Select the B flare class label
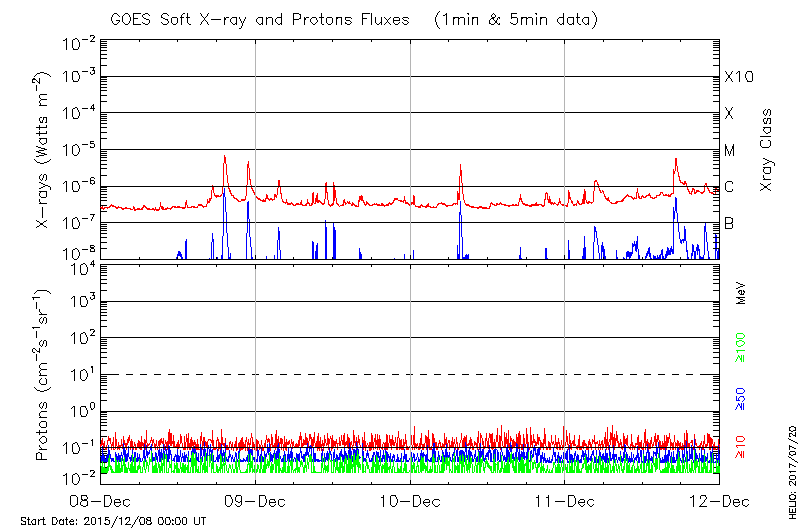 click(x=730, y=223)
